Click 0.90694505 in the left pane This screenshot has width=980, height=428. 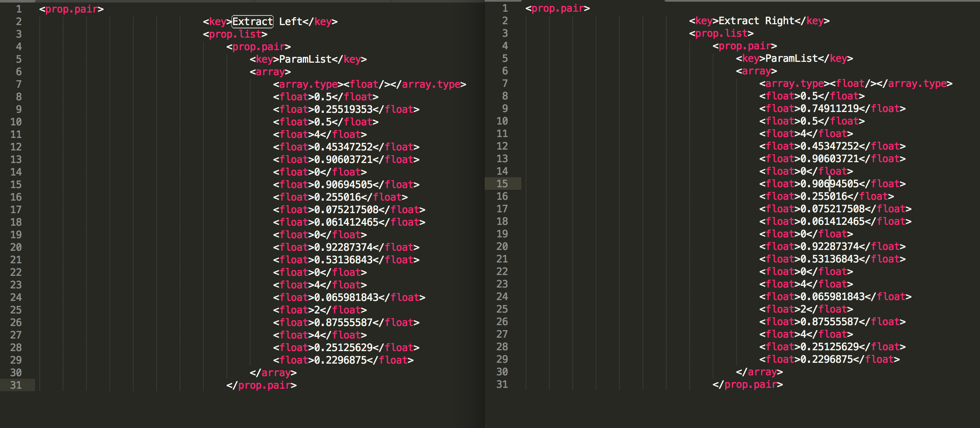tap(343, 184)
